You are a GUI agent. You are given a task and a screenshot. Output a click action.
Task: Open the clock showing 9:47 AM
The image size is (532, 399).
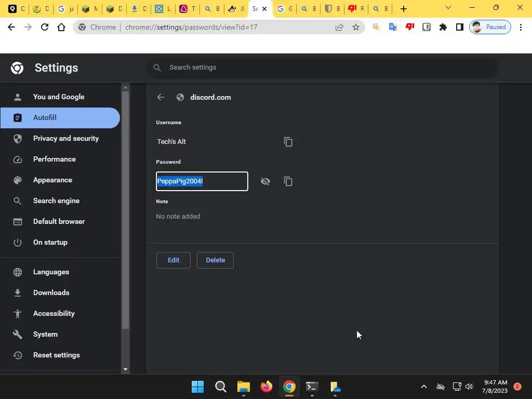point(495,387)
